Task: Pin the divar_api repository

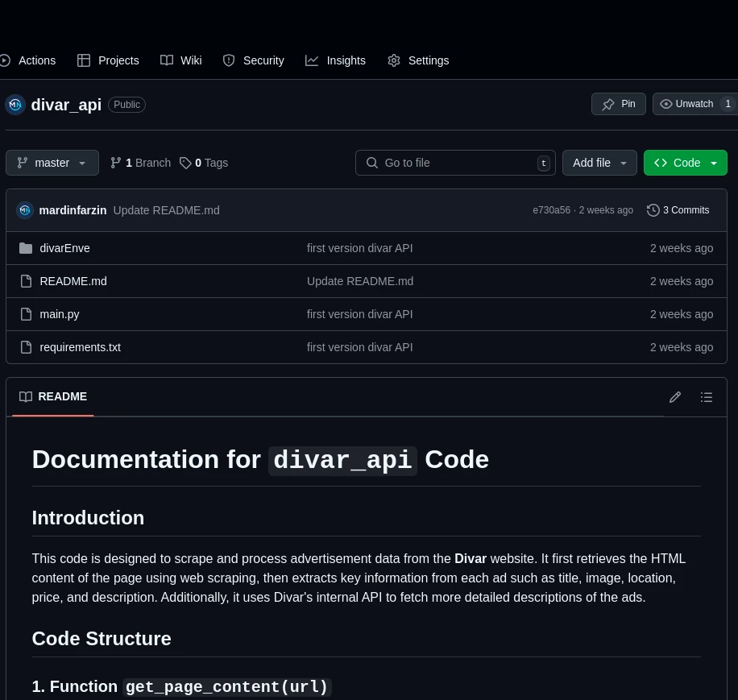Action: point(619,104)
